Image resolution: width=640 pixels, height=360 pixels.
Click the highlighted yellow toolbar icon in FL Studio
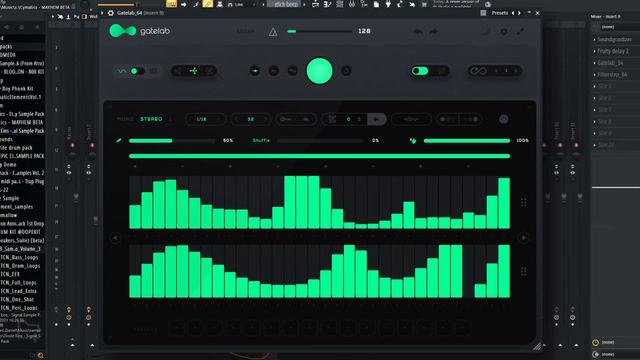point(208,4)
